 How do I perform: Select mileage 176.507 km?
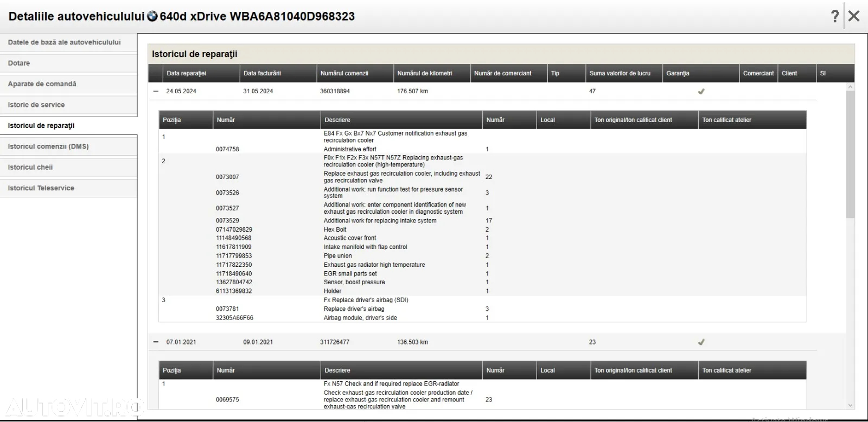(412, 91)
